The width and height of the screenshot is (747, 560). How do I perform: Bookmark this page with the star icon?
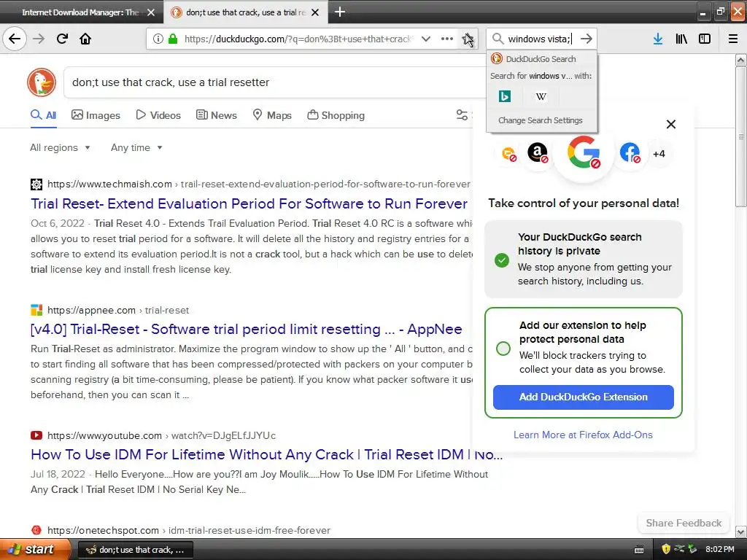point(468,39)
